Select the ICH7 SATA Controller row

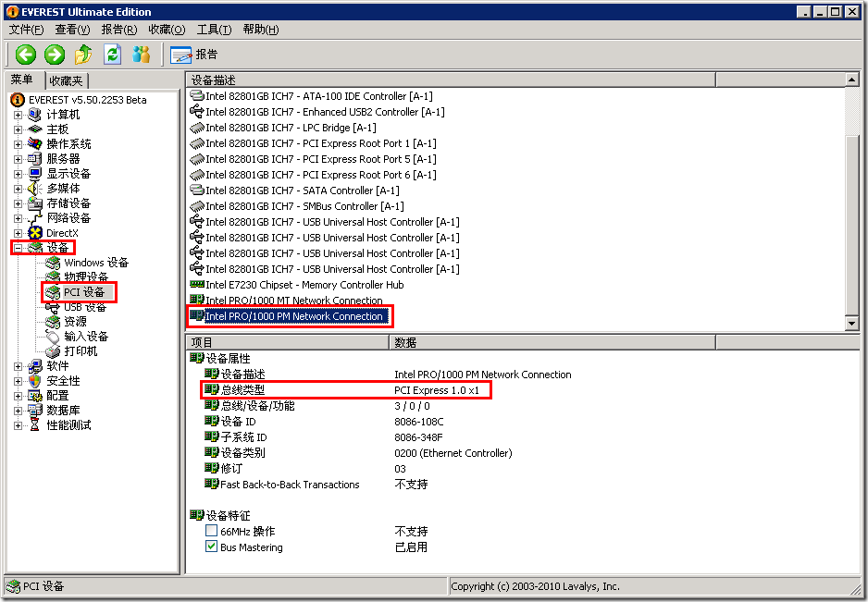point(294,190)
